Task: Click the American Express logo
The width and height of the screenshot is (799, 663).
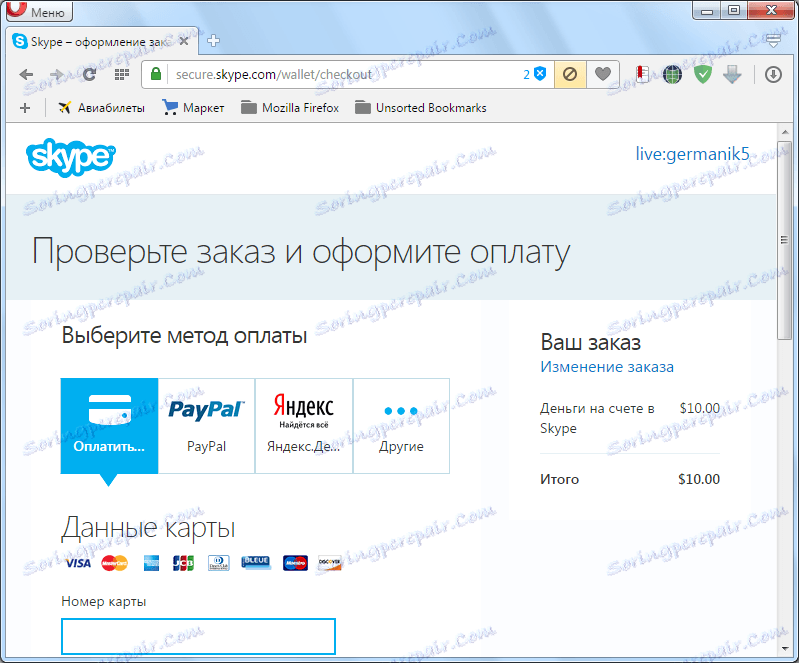Action: pos(151,563)
